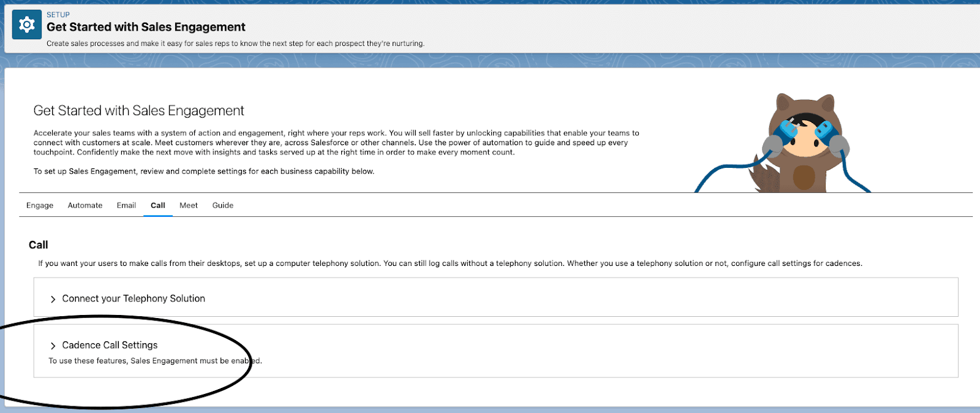
Task: Click the Connect your Telephony Solution title
Action: tap(134, 298)
